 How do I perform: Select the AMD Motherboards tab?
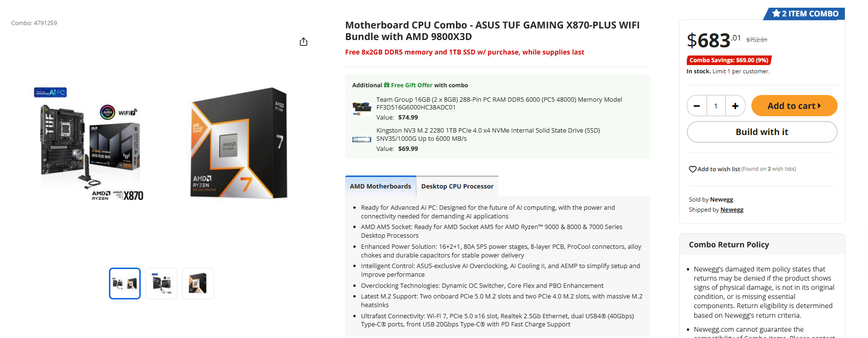(380, 186)
